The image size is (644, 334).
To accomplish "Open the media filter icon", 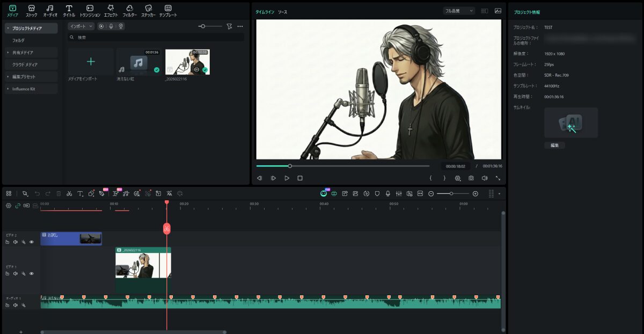I will click(x=229, y=26).
